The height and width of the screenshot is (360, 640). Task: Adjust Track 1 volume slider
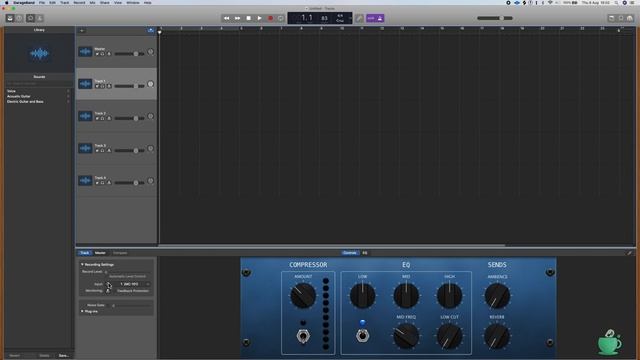click(129, 86)
